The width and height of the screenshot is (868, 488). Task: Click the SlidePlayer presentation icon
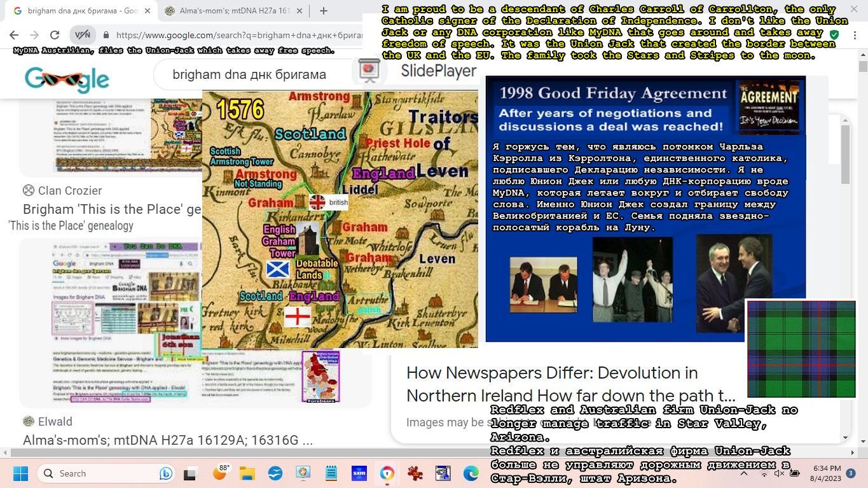point(369,71)
